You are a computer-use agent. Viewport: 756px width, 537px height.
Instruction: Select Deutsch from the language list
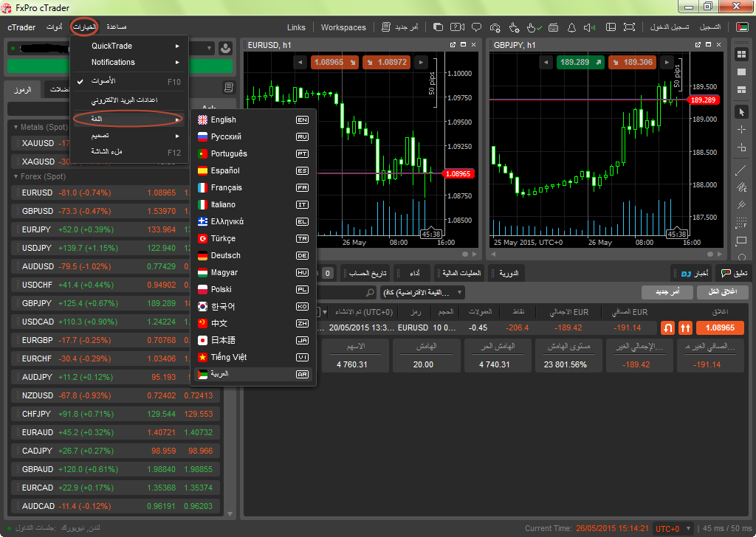(254, 256)
